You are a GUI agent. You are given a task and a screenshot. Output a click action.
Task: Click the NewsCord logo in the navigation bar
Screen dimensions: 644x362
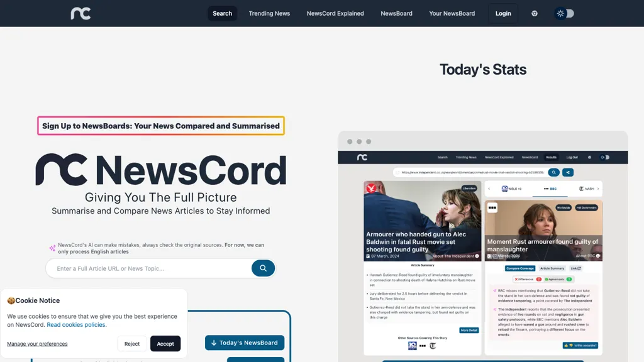(x=80, y=13)
